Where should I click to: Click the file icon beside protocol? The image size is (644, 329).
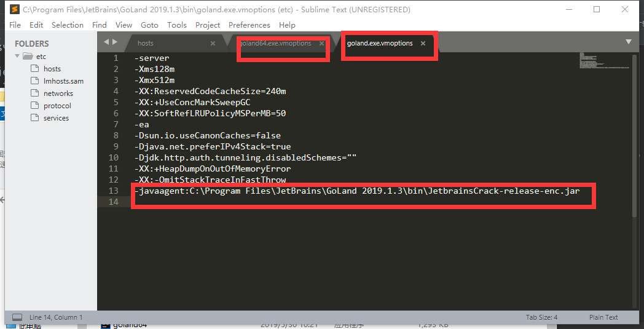click(x=35, y=105)
